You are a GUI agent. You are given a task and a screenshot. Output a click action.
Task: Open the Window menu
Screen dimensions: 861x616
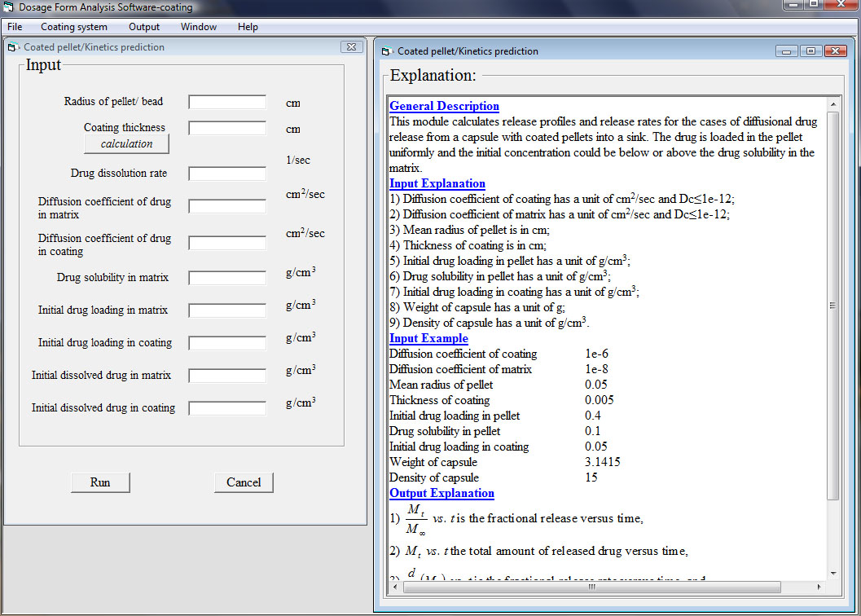pos(199,27)
